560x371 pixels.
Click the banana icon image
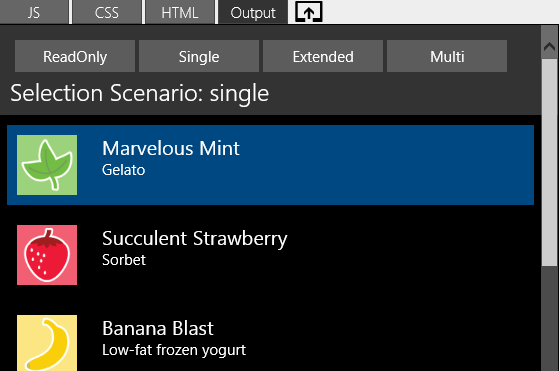point(47,343)
